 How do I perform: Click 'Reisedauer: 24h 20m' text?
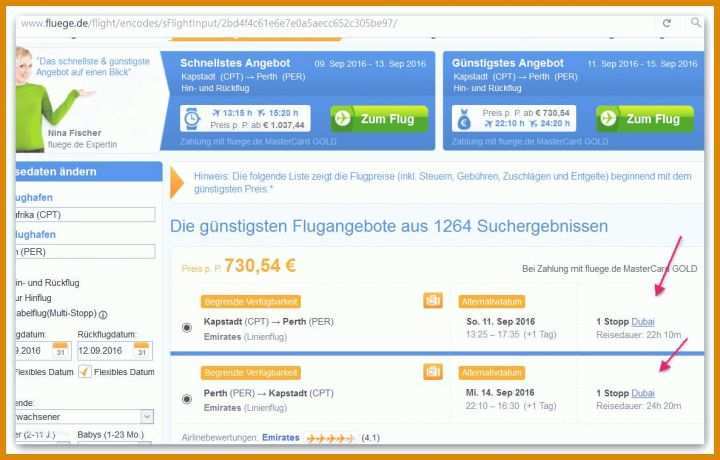point(638,406)
